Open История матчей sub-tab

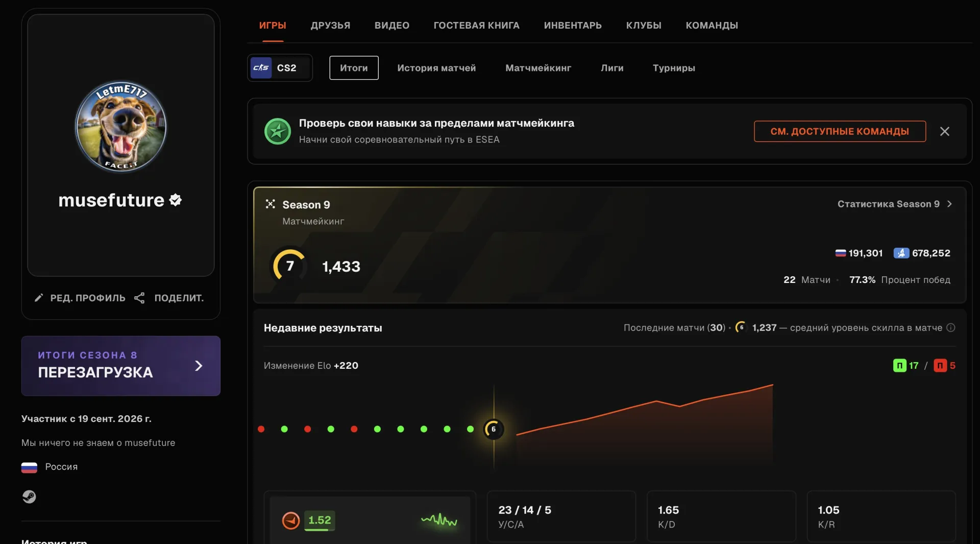(x=436, y=67)
